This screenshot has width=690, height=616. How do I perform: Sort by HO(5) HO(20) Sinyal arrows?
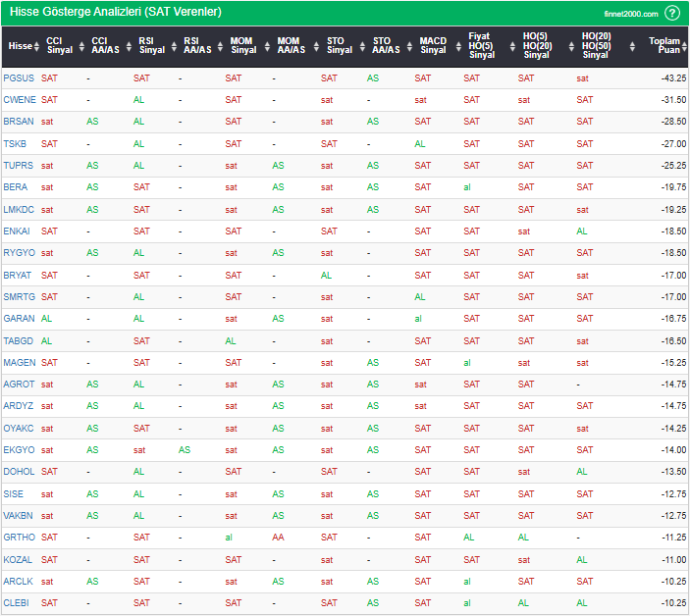(x=571, y=46)
